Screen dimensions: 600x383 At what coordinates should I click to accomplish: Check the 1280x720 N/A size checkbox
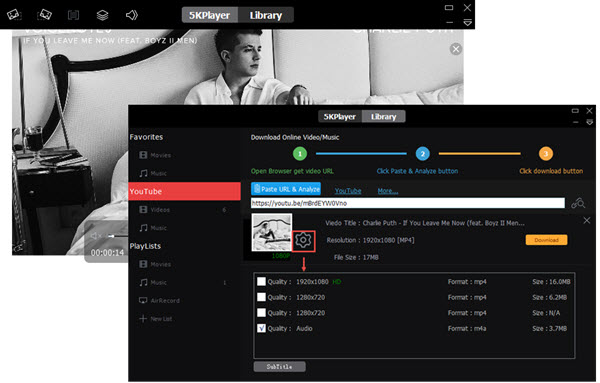pos(261,313)
